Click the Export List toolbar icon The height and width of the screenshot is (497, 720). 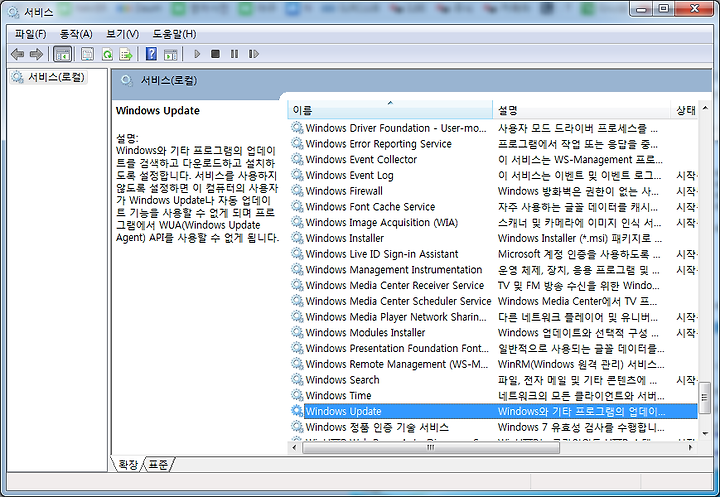click(x=125, y=54)
